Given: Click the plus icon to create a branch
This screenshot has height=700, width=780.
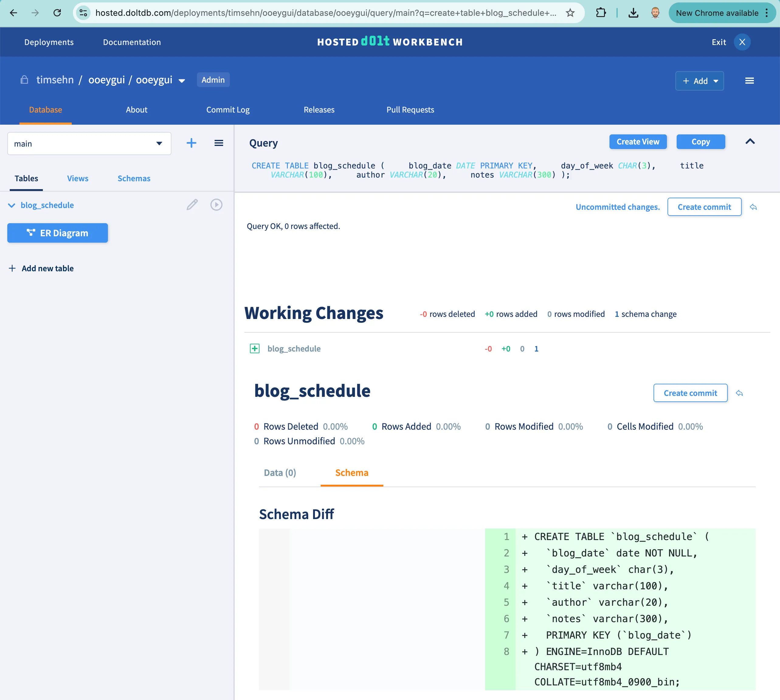Looking at the screenshot, I should click(191, 143).
